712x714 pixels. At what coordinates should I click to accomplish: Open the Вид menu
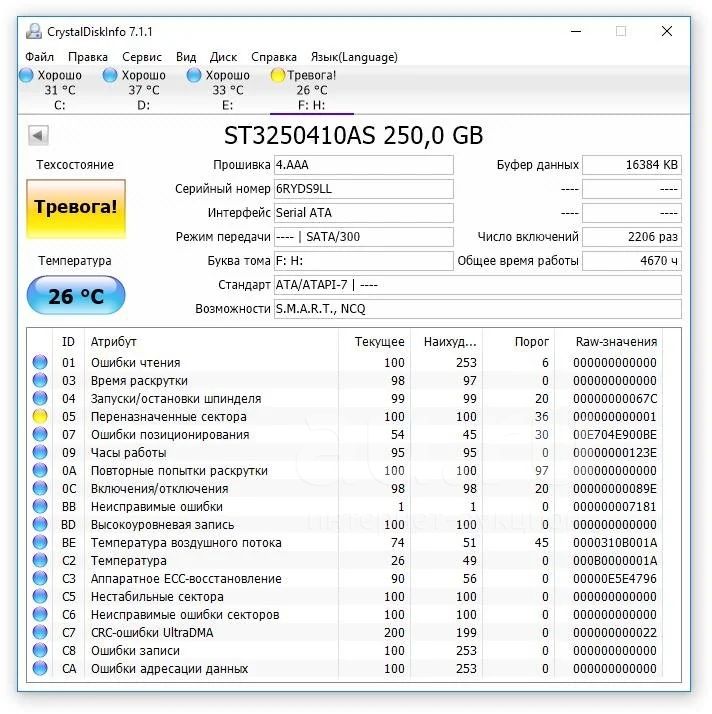point(186,57)
